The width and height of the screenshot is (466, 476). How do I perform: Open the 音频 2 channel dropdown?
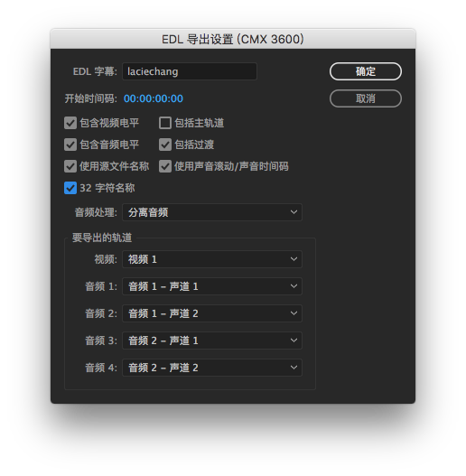coord(212,313)
